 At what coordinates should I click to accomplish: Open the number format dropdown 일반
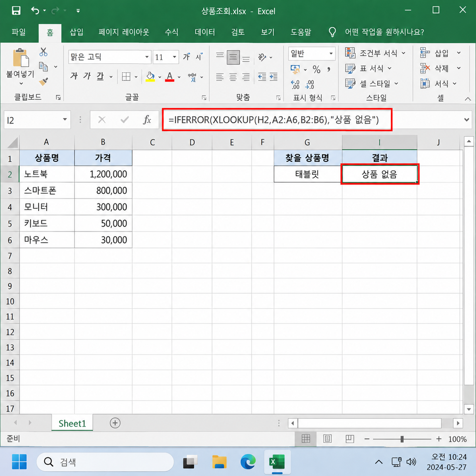pos(331,53)
